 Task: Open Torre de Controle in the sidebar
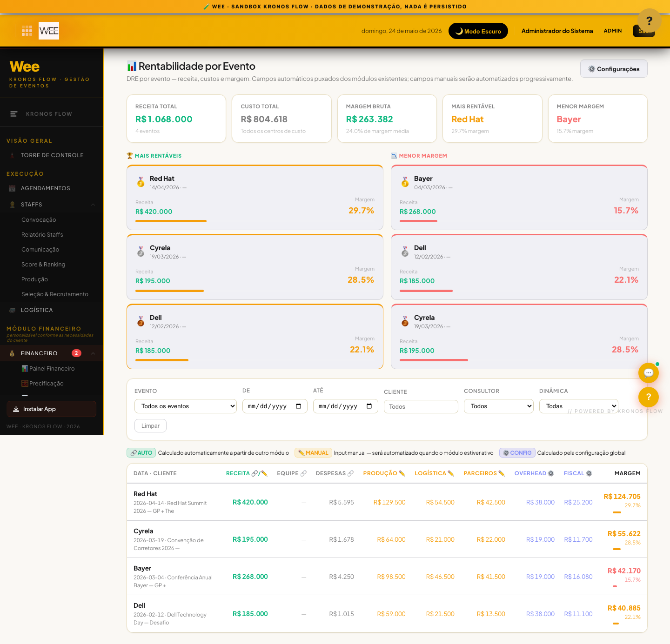pos(52,155)
